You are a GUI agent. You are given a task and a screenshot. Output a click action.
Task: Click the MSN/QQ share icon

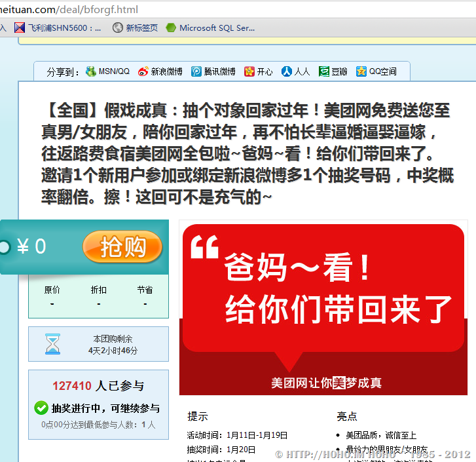[91, 71]
